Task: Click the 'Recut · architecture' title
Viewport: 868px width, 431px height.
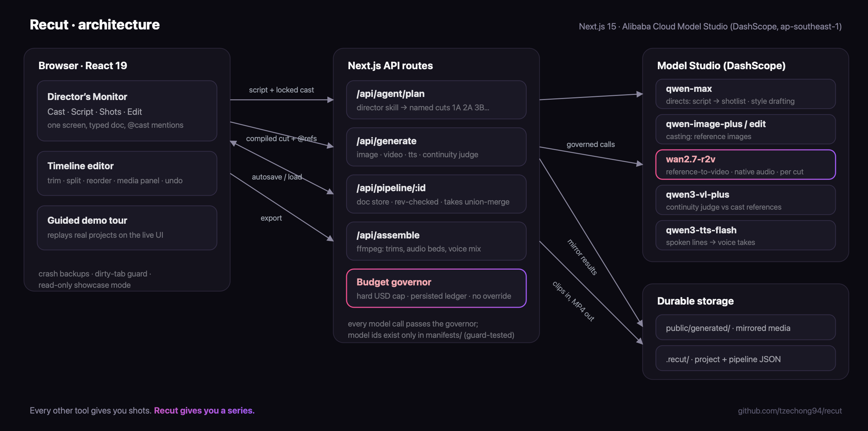Action: tap(95, 25)
